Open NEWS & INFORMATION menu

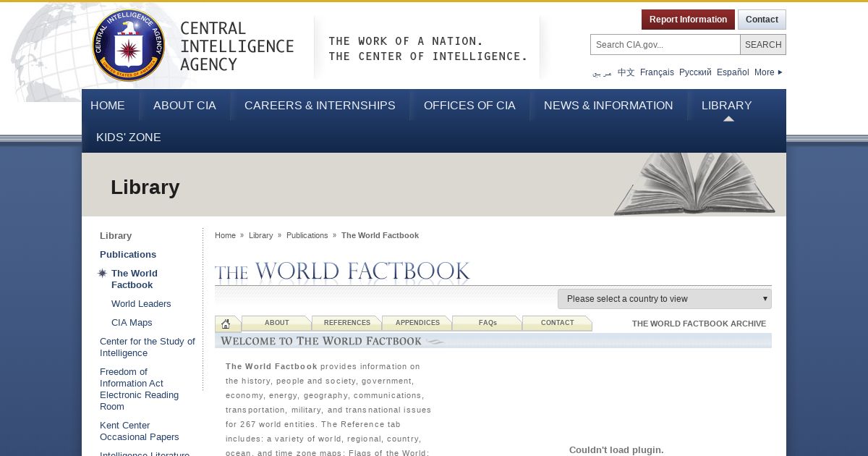pos(608,106)
